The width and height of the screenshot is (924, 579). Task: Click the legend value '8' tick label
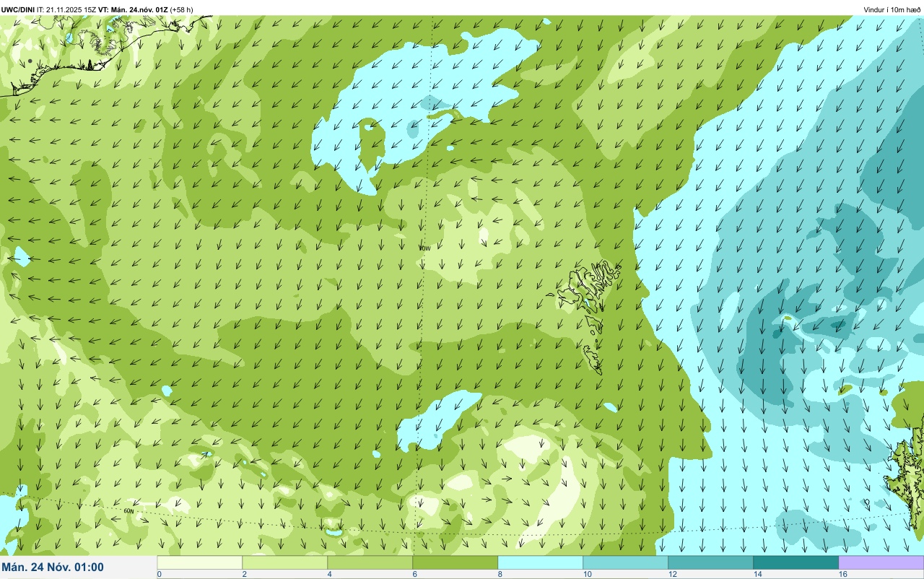tap(500, 574)
